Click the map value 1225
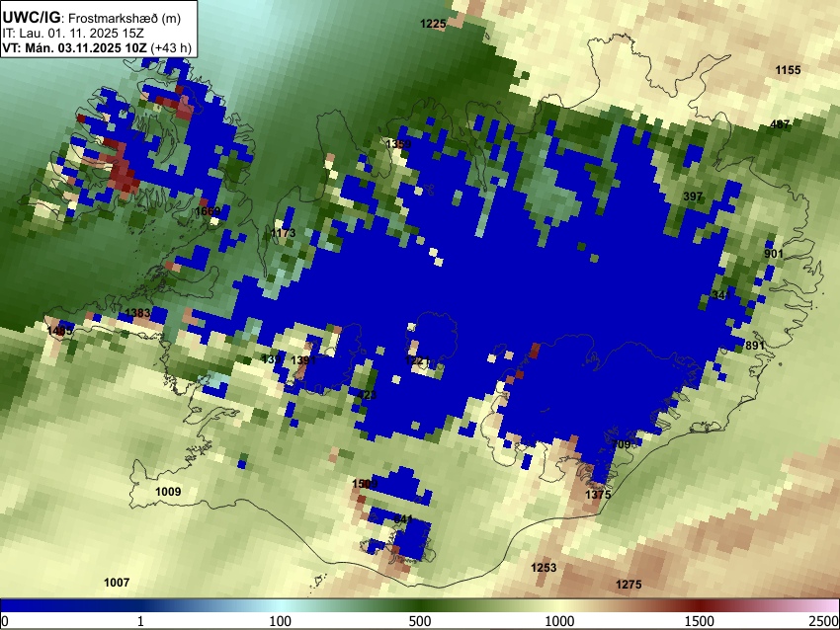 click(433, 24)
